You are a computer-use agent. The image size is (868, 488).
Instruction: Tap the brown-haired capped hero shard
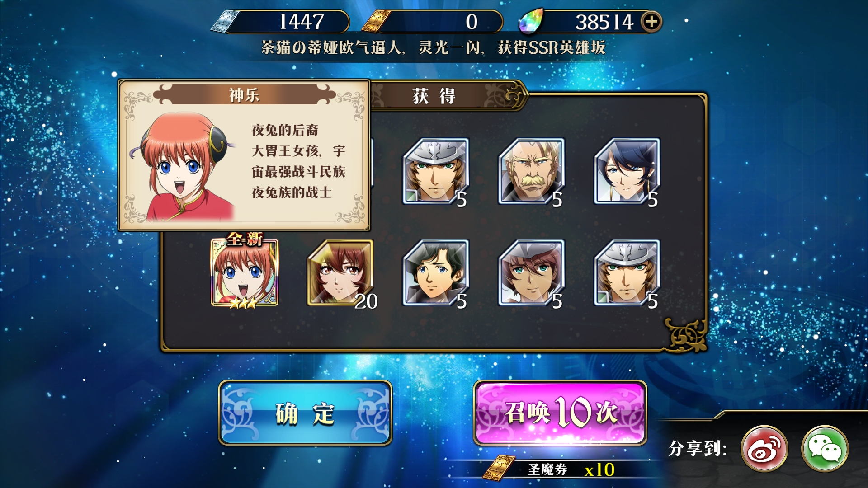tap(532, 273)
